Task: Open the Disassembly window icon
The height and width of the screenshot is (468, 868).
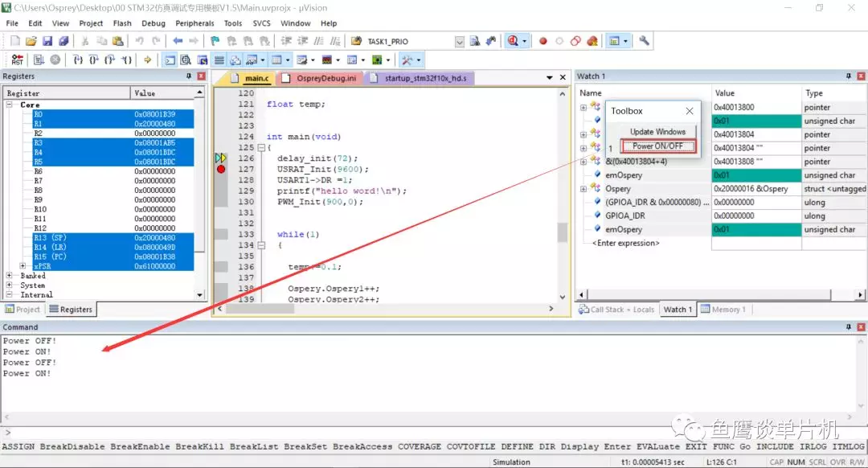Action: click(x=186, y=60)
